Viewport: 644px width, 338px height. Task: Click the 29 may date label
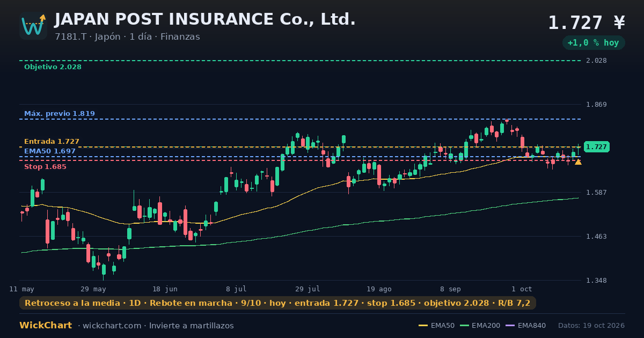tap(93, 289)
